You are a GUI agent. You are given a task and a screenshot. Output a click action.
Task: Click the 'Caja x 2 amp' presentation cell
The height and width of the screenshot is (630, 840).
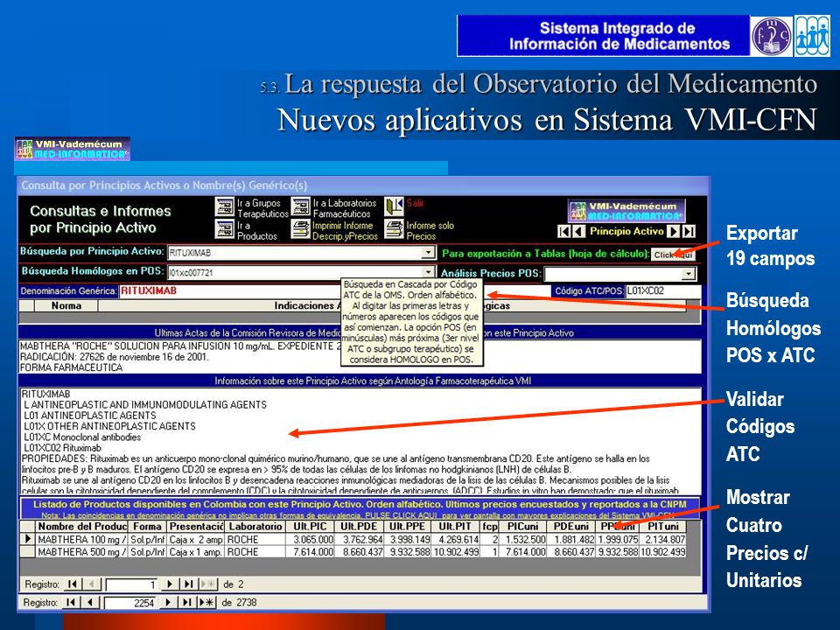[x=195, y=540]
